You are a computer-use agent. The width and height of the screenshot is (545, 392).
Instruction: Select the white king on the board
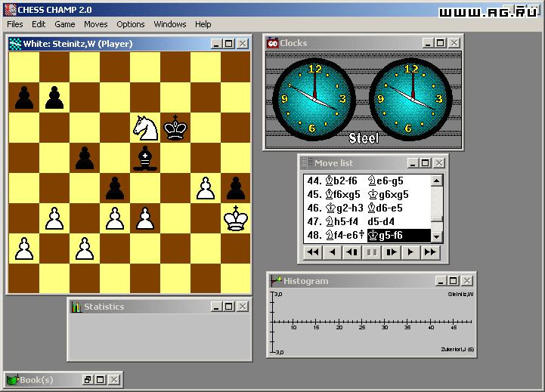click(x=236, y=218)
